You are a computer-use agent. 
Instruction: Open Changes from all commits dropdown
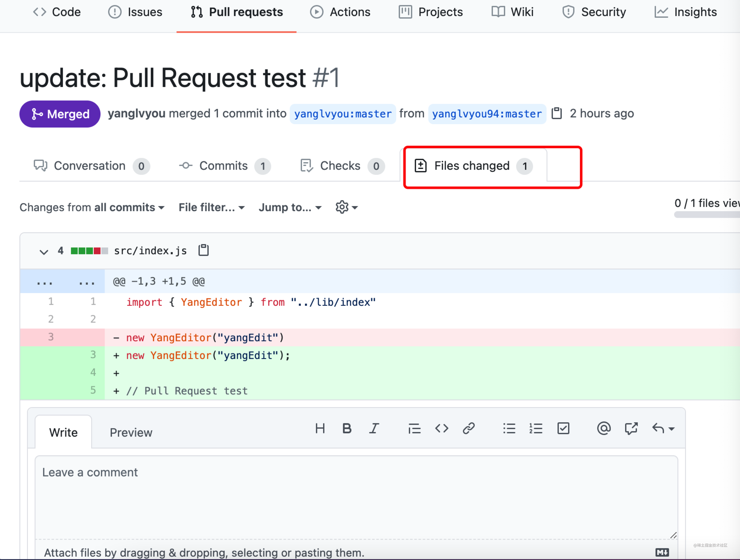click(x=92, y=207)
